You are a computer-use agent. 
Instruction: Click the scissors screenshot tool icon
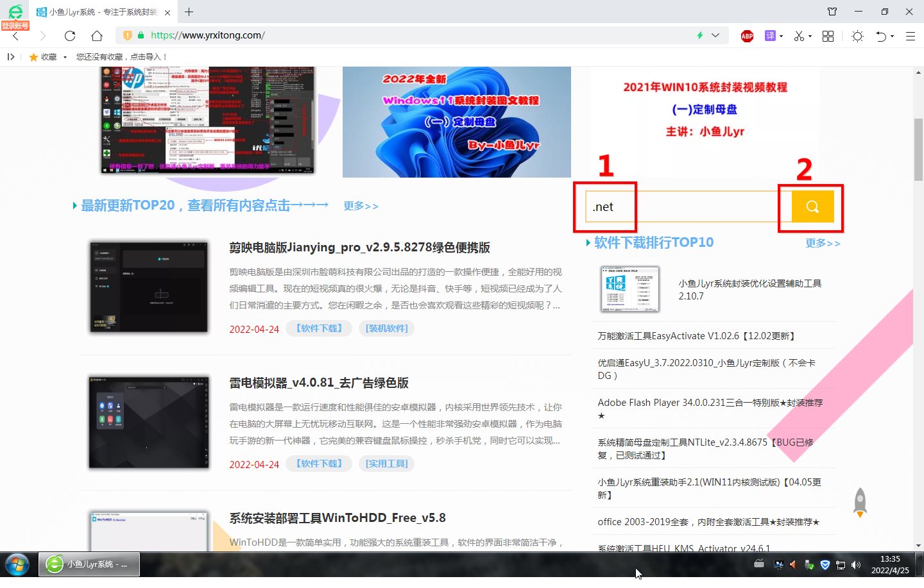click(799, 36)
